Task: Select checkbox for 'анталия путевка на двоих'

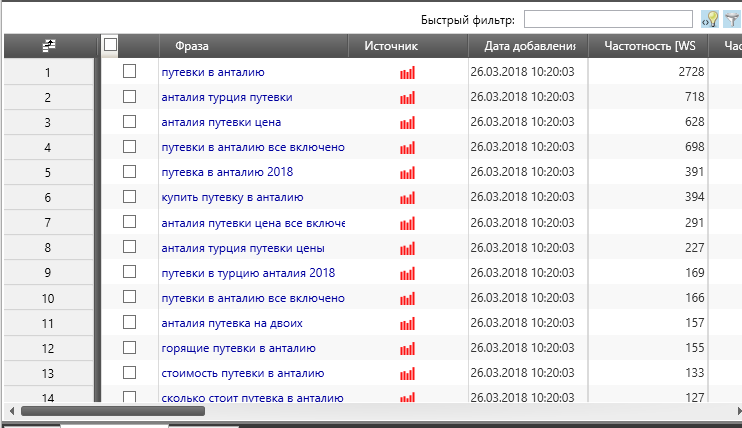Action: (129, 323)
